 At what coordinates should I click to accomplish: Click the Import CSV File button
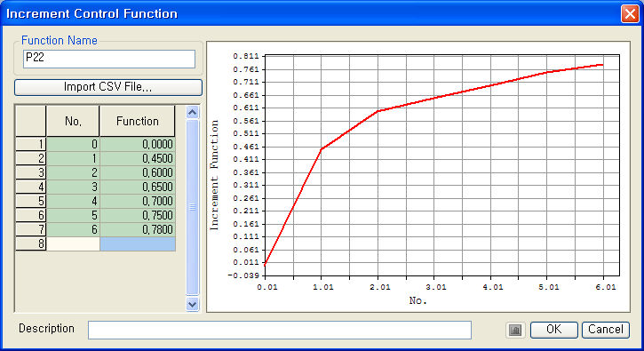(108, 87)
